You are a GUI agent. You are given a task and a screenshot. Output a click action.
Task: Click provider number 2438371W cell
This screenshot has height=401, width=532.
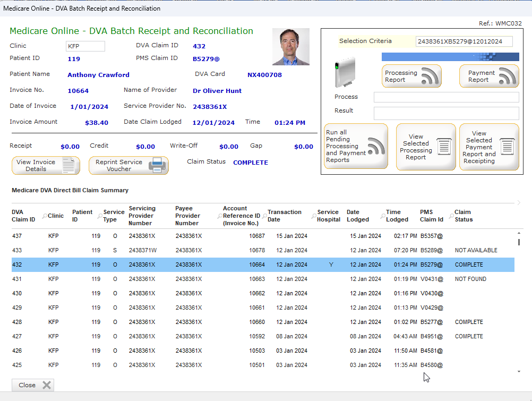142,250
